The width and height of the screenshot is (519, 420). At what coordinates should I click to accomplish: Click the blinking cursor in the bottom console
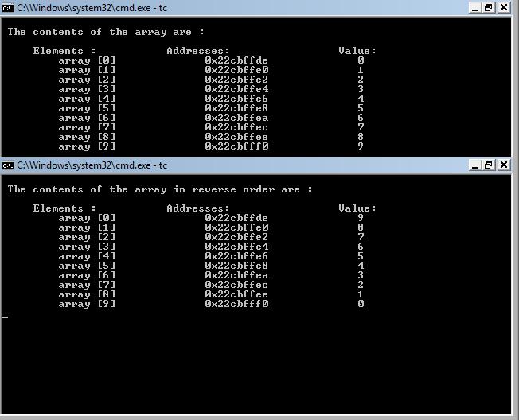5,317
